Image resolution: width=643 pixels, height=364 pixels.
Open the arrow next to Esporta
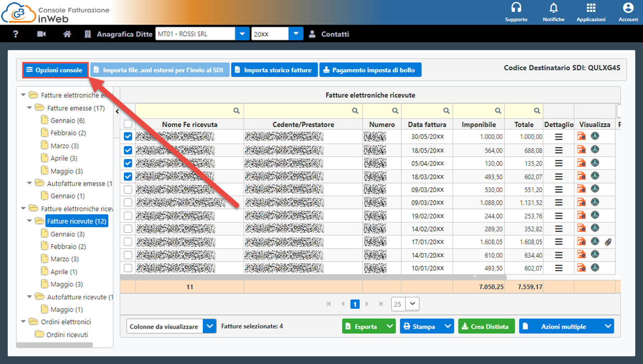pos(390,327)
